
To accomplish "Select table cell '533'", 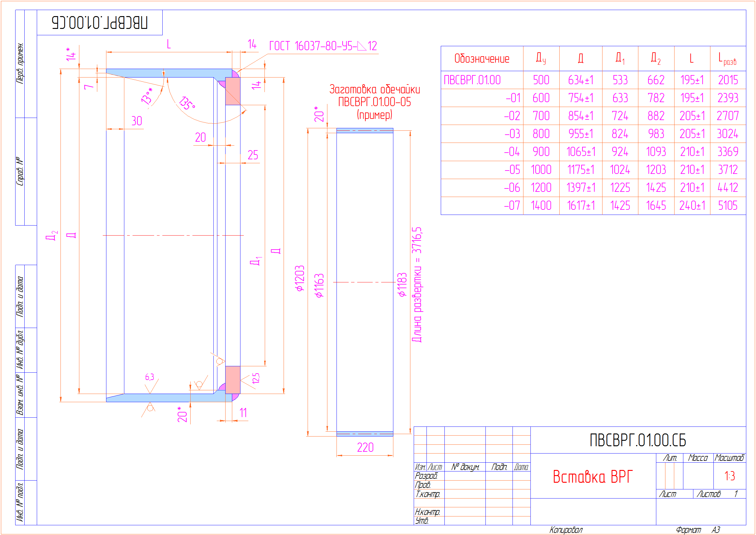I will click(620, 80).
